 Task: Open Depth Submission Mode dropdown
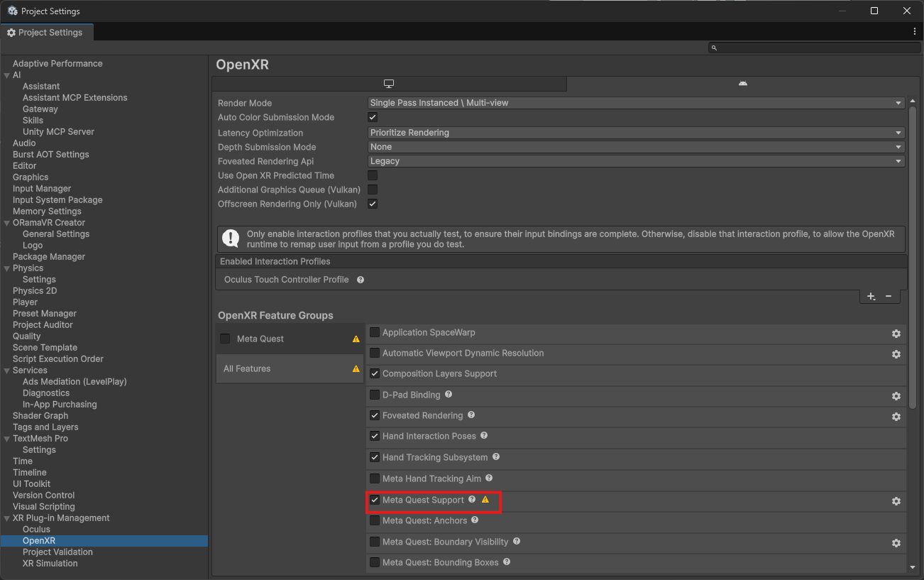click(x=636, y=147)
